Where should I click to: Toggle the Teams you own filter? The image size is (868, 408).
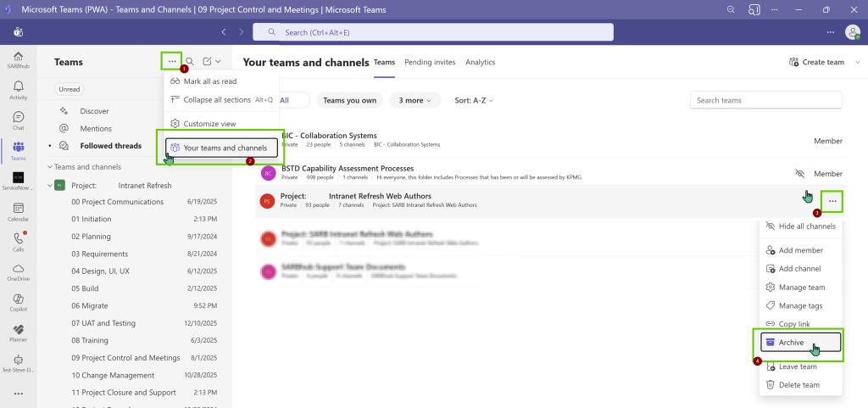[349, 100]
